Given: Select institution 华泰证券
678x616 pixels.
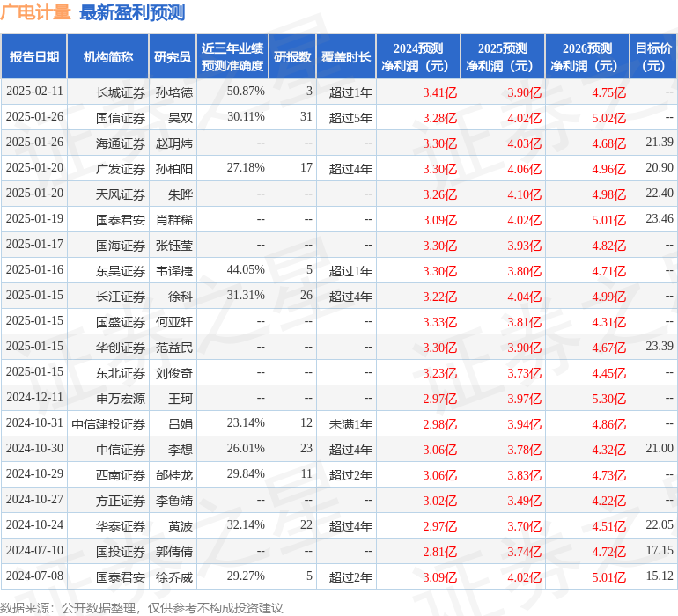Looking at the screenshot, I should click(121, 525).
